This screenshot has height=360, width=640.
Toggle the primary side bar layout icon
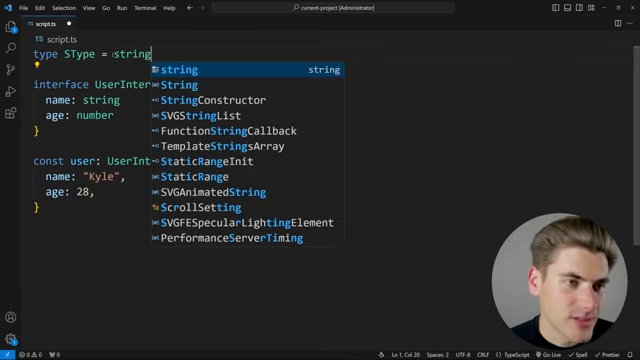click(x=556, y=8)
